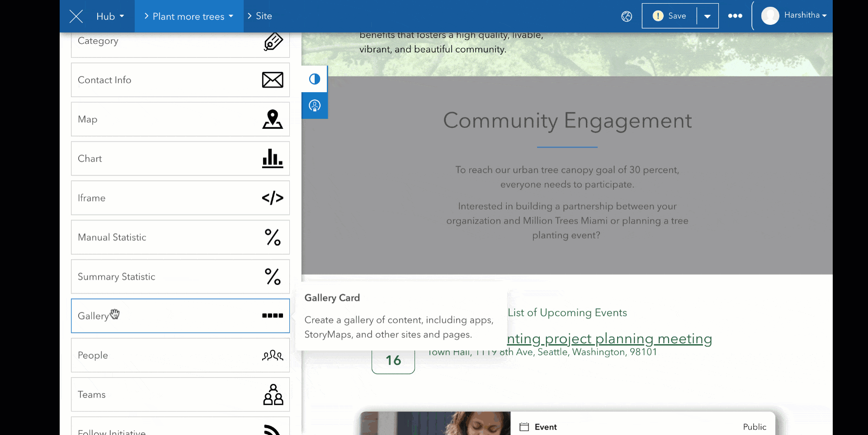This screenshot has height=435, width=868.
Task: Add the Follow Initiative card
Action: 180,426
